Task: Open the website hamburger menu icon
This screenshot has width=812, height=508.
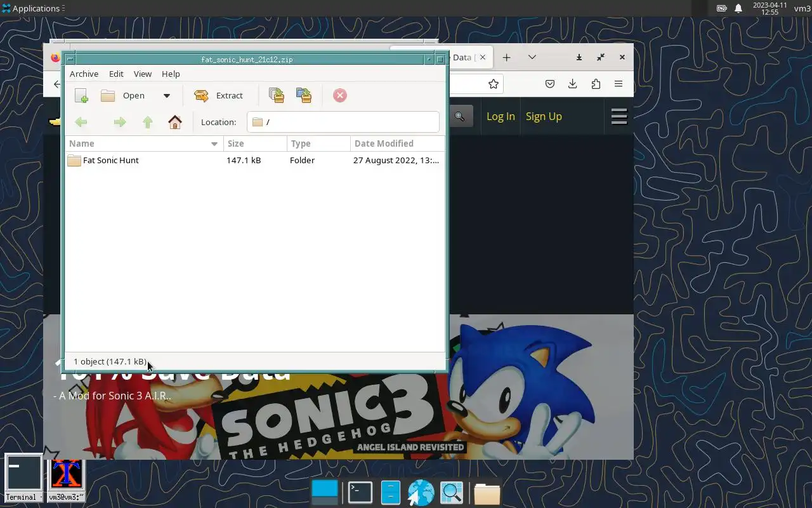Action: [x=619, y=116]
